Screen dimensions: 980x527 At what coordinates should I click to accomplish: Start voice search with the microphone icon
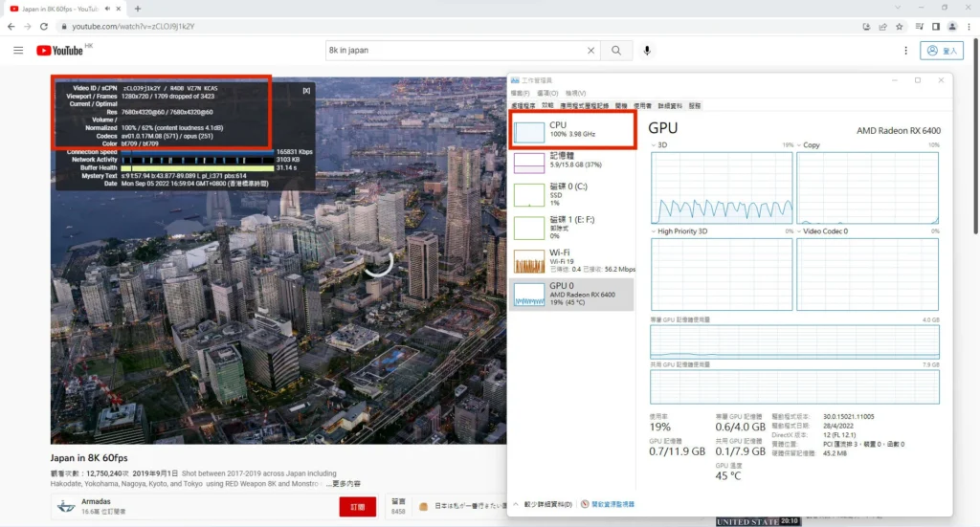647,50
